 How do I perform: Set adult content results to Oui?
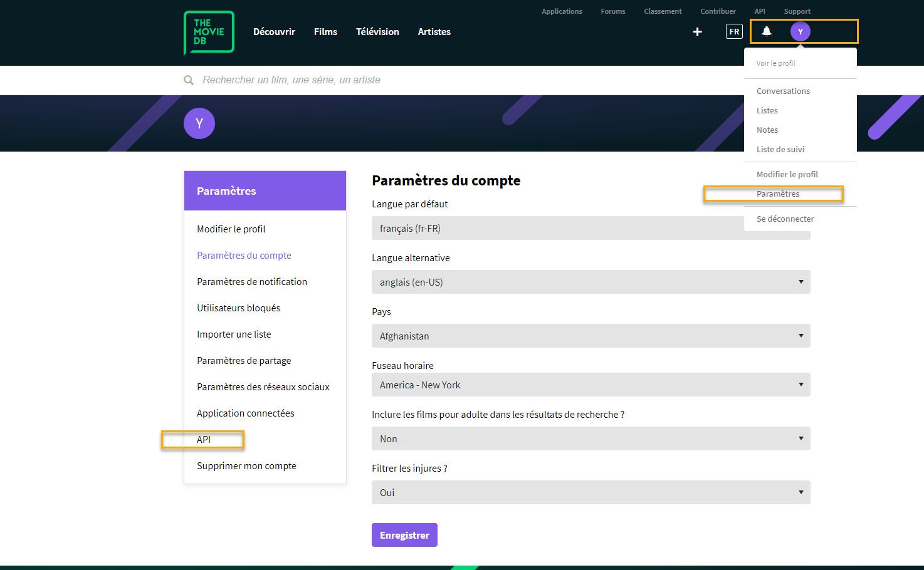pyautogui.click(x=590, y=438)
